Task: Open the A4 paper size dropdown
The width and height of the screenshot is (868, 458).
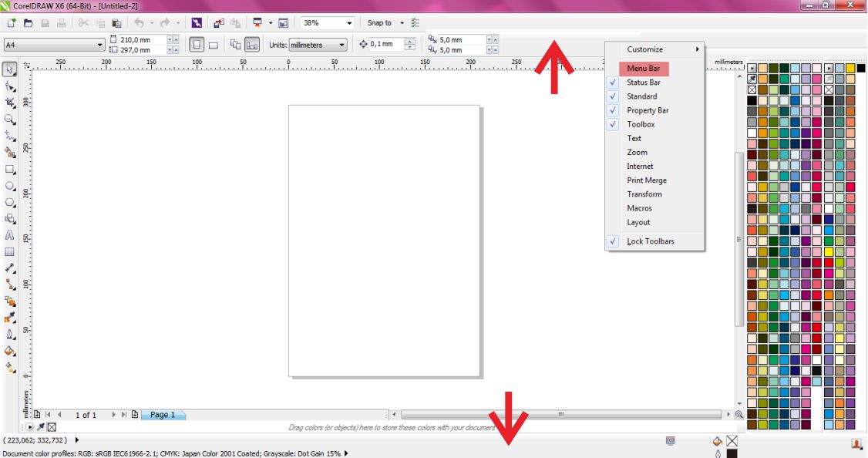Action: 99,45
